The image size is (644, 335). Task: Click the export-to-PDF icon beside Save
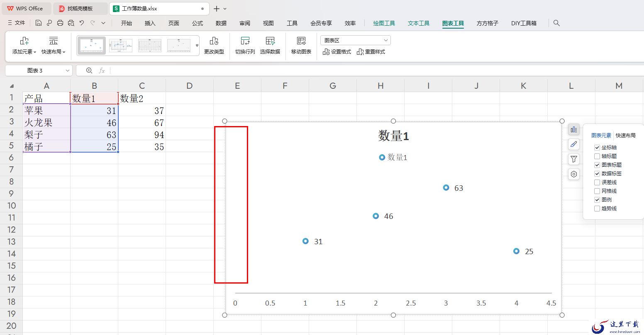(49, 23)
